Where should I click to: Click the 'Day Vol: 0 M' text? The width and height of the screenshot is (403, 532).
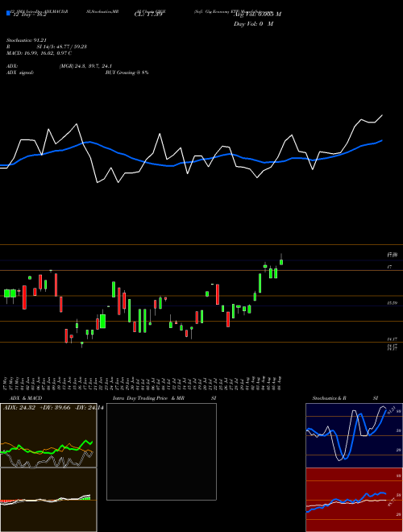(253, 24)
